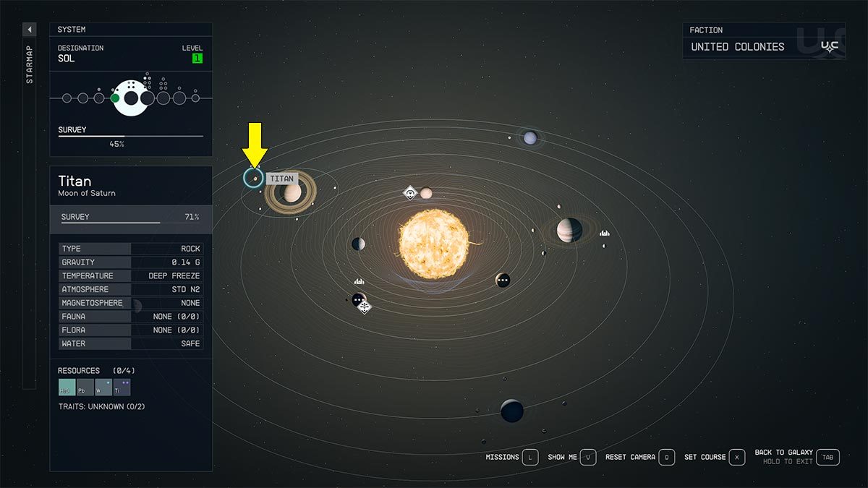Click the SYSTEM panel header
Viewport: 868px width, 488px height.
pos(131,30)
